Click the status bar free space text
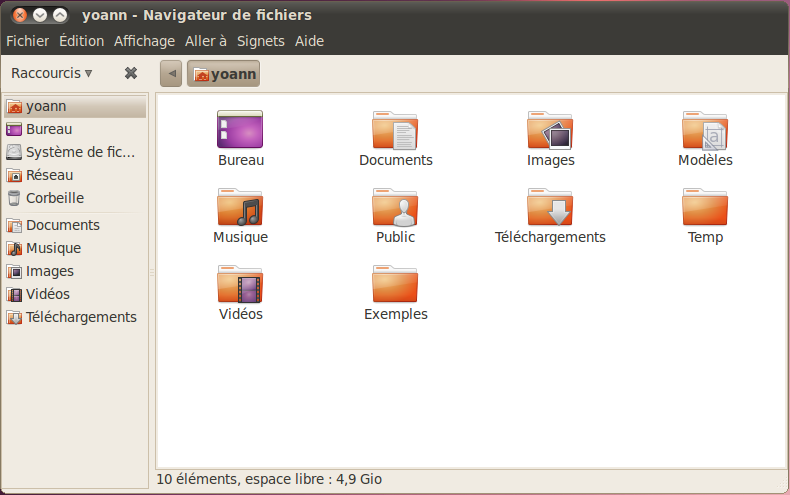790x495 pixels. 269,479
